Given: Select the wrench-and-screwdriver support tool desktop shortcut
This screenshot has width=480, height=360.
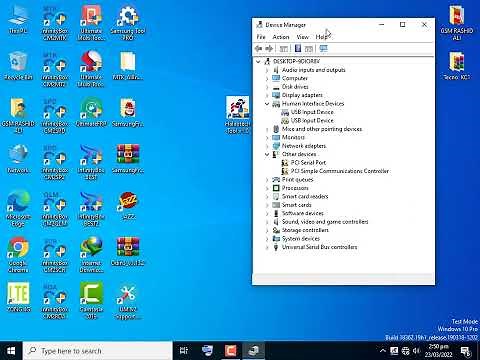Looking at the screenshot, I should 128,302.
